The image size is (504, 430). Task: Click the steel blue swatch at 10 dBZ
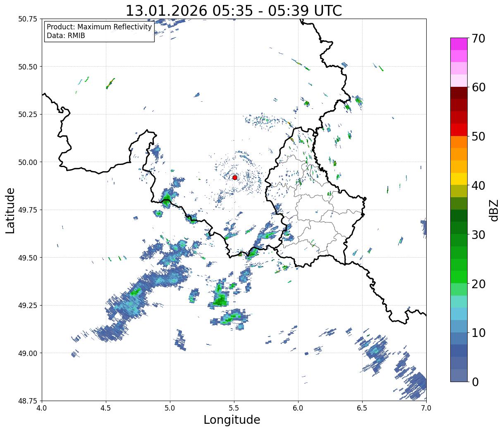pos(459,338)
